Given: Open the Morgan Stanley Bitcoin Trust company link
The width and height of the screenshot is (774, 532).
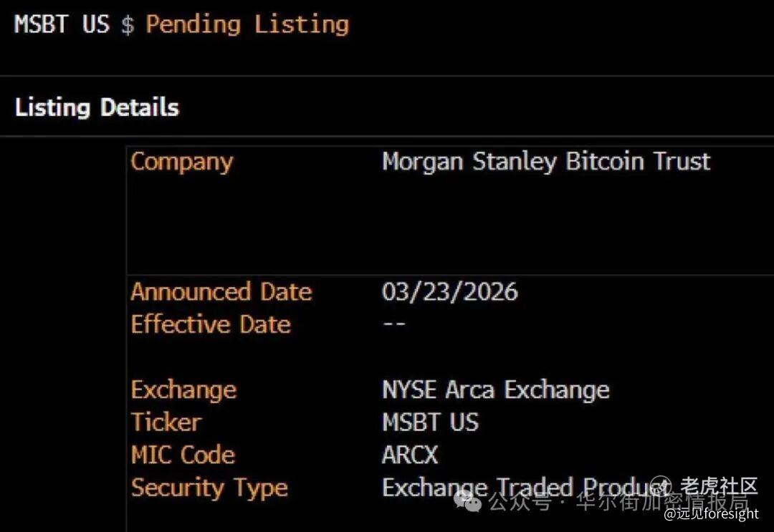Looking at the screenshot, I should point(546,162).
